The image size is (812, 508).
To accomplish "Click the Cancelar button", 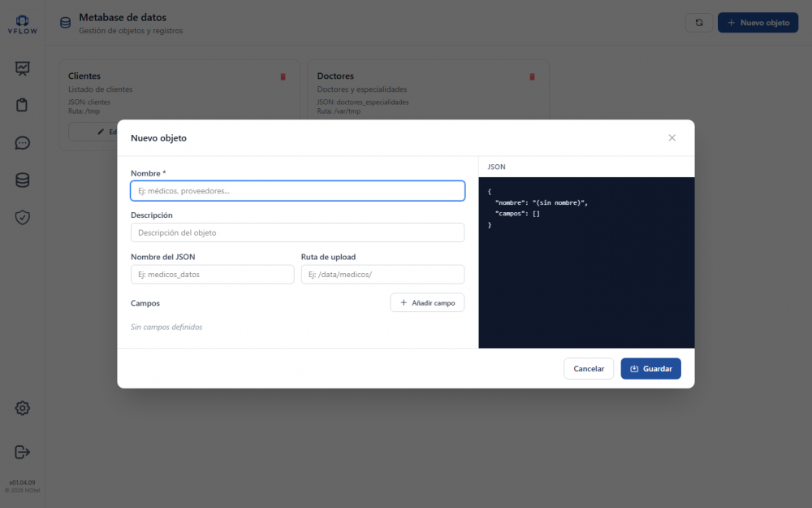I will click(x=589, y=368).
